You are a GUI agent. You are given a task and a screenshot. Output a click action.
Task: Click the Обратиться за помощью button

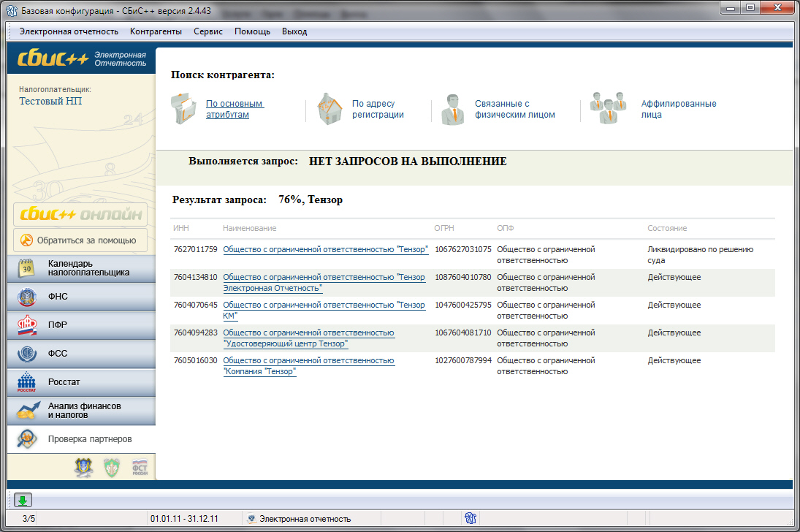80,240
